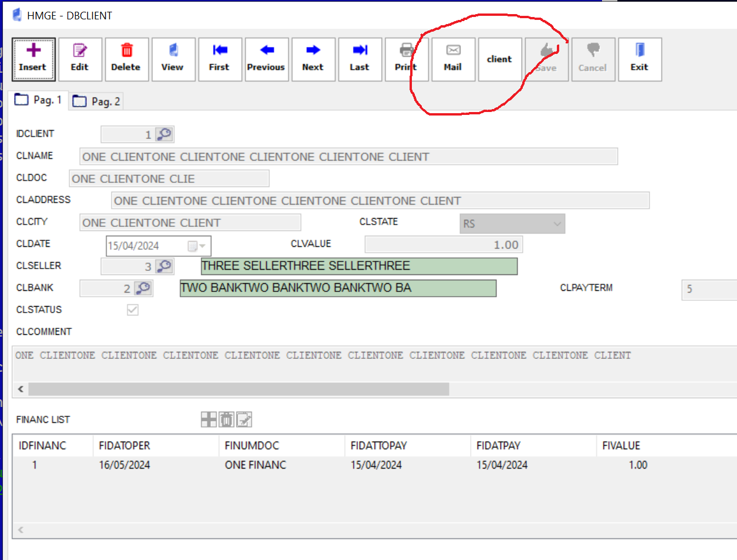Expand the CLSTATE dropdown
Screen dimensions: 737x560
coord(557,223)
